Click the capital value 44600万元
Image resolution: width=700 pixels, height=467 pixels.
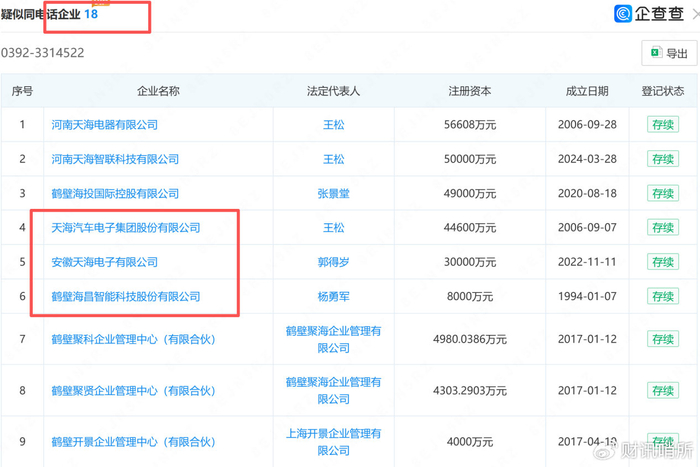coord(470,228)
